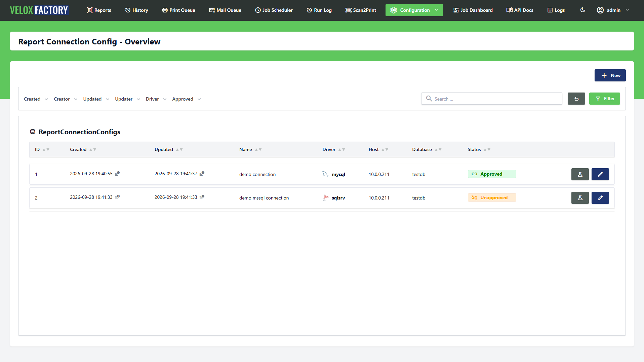Click the sqlsrv driver icon
The height and width of the screenshot is (362, 644).
pos(325,198)
